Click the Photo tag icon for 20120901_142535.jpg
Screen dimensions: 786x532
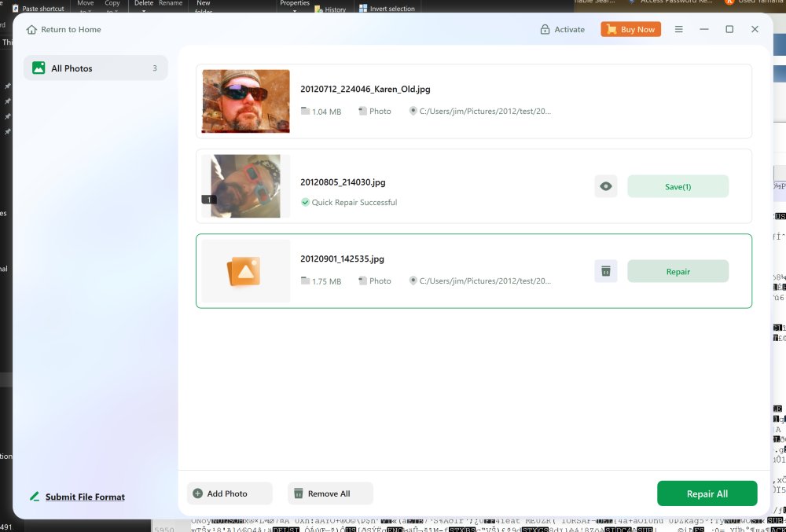pos(363,281)
